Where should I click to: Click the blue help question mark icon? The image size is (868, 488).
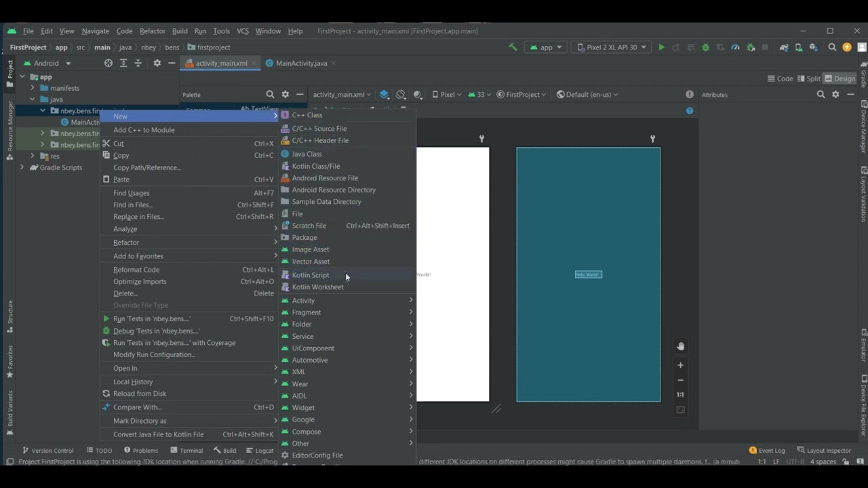690,110
